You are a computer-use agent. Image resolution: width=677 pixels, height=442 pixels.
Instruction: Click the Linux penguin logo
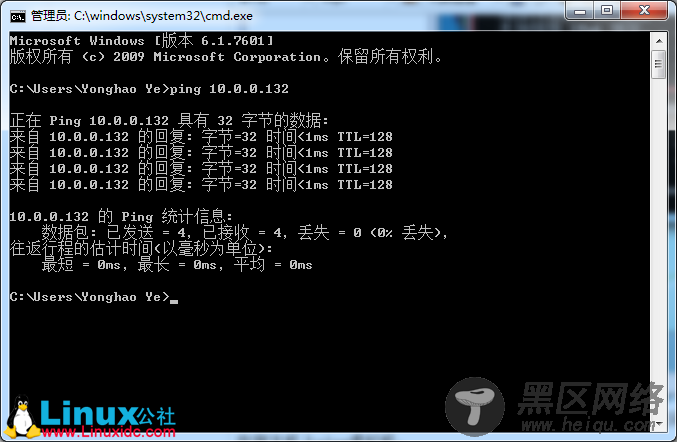point(22,417)
